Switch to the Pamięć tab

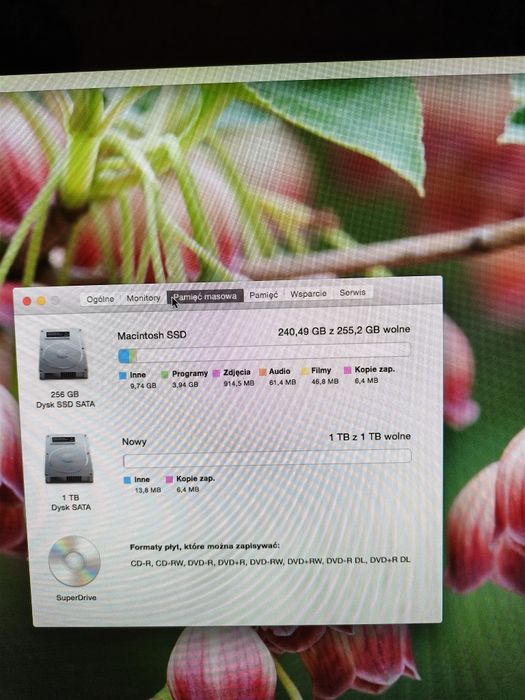(263, 295)
